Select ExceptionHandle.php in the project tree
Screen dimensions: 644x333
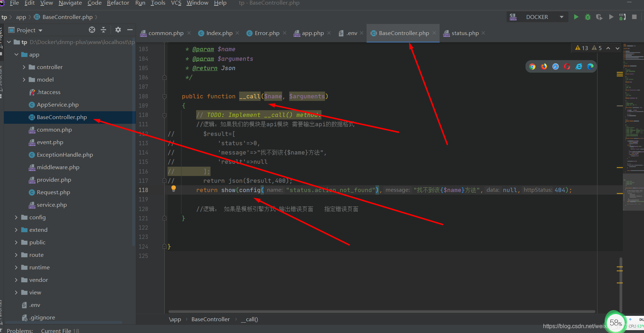tap(65, 155)
